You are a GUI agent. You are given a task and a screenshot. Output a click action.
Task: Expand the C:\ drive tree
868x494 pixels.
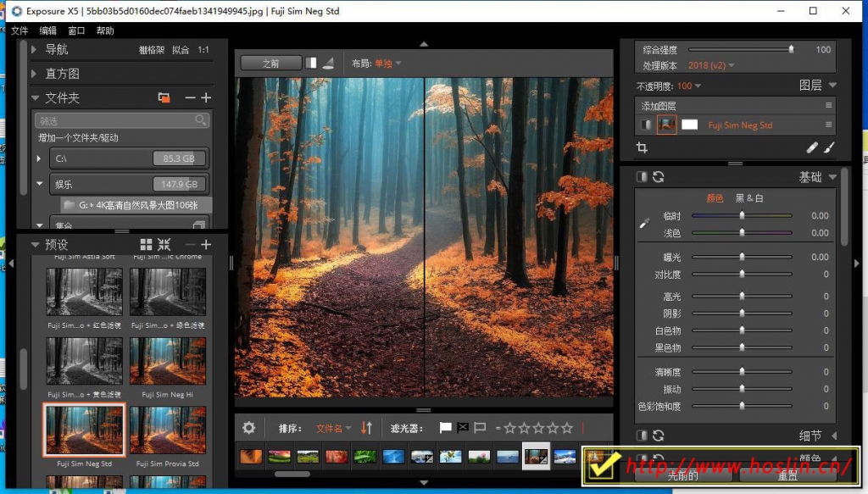[x=39, y=158]
